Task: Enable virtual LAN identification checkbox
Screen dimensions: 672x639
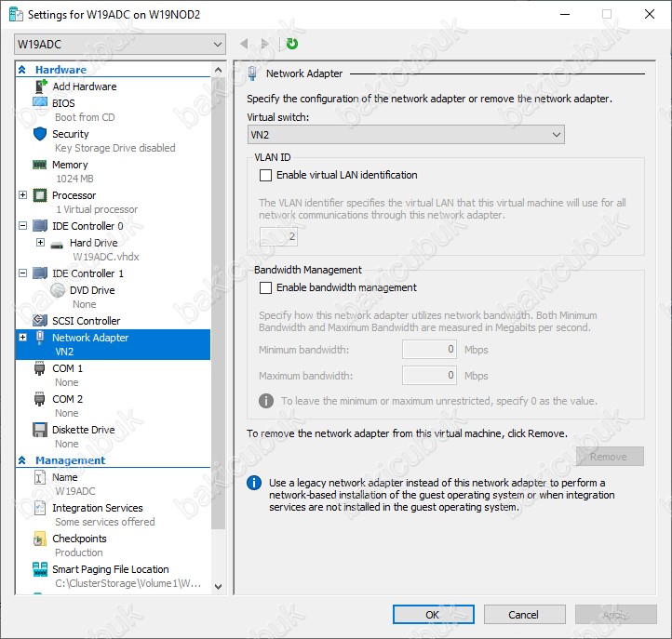Action: (265, 175)
